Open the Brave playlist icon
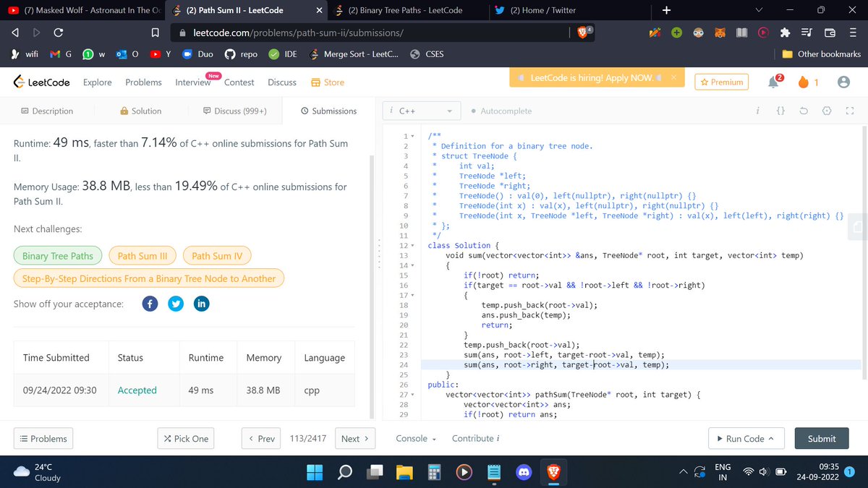Image resolution: width=868 pixels, height=488 pixels. click(x=807, y=33)
